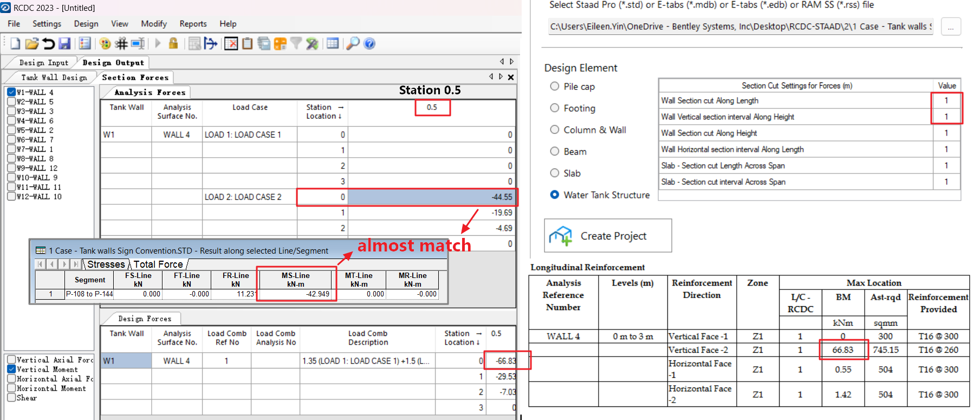Click the black Undo arrow icon
This screenshot has height=420, width=980.
point(49,44)
